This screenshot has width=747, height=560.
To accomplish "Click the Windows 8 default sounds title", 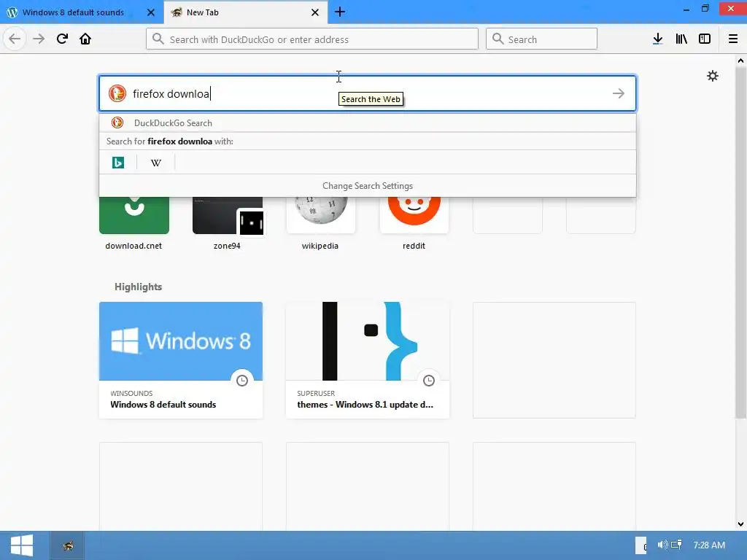I will (x=163, y=405).
